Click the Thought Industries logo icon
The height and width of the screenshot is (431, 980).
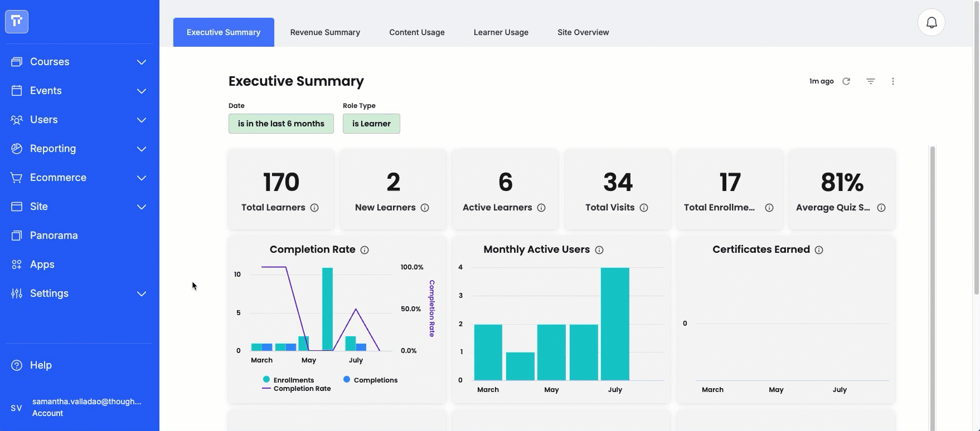[x=17, y=22]
